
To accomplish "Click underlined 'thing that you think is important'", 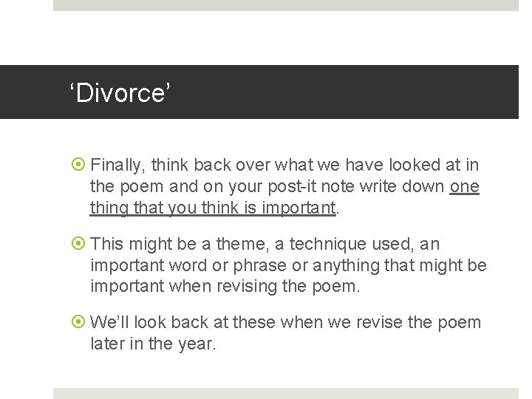I will (213, 208).
